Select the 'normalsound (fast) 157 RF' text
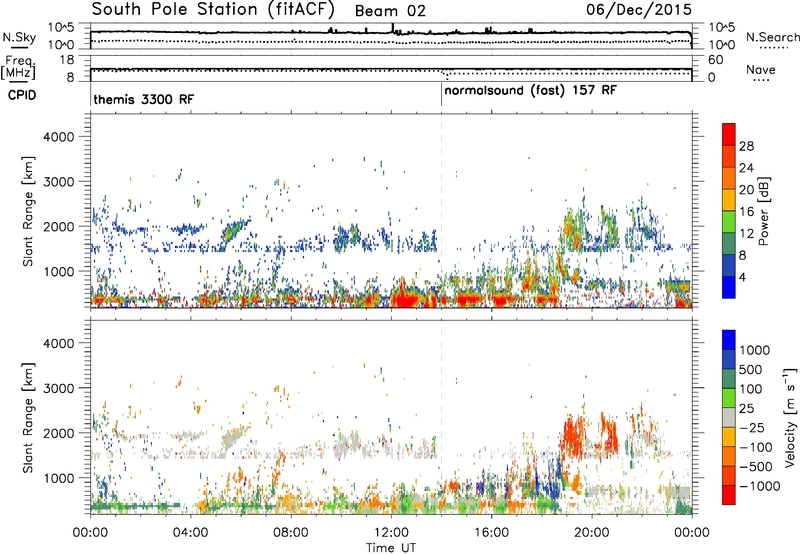The width and height of the screenshot is (800, 554). point(530,91)
